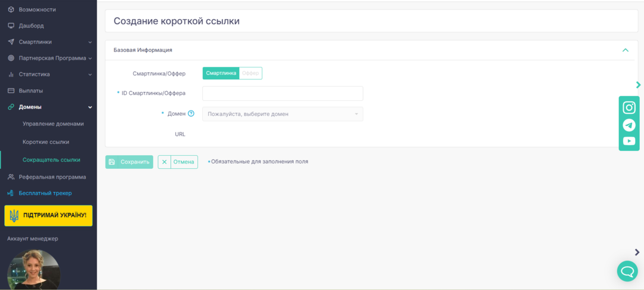This screenshot has width=644, height=290.
Task: Click the help icon next to Домен
Action: coord(191,114)
